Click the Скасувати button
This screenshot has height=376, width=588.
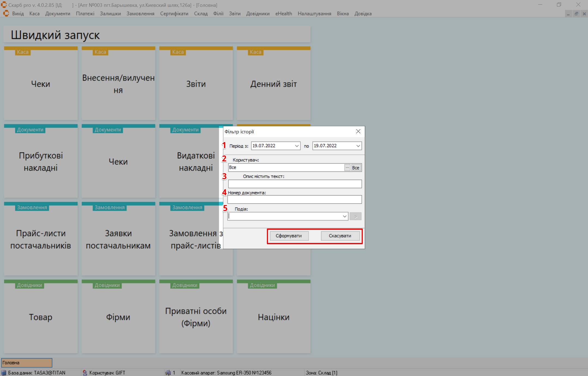coord(340,236)
